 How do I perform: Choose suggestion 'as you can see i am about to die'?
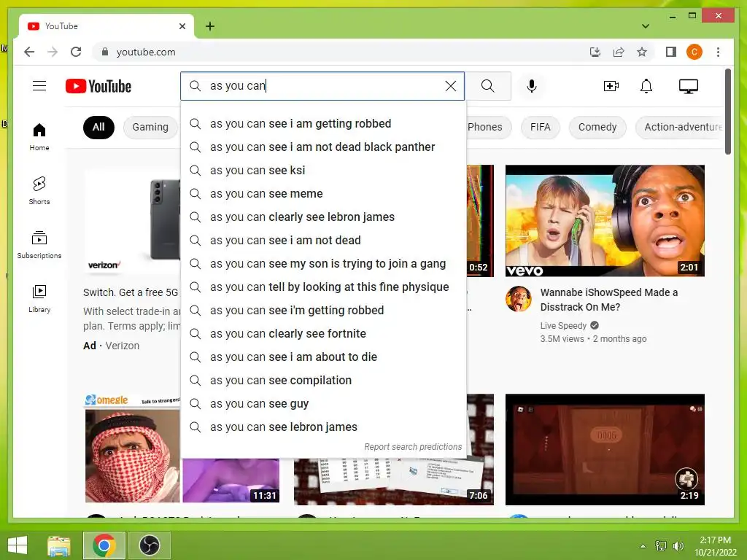[323, 357]
